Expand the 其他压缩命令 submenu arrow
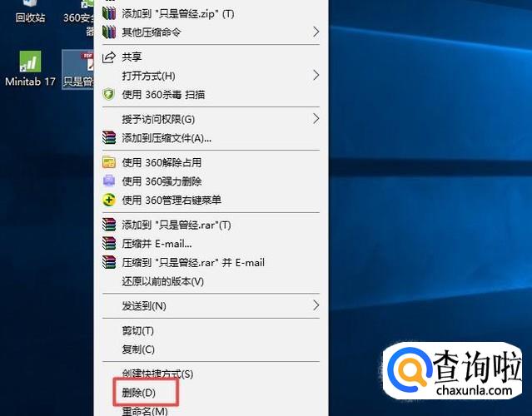Screen dimensions: 532x416 click(316, 32)
